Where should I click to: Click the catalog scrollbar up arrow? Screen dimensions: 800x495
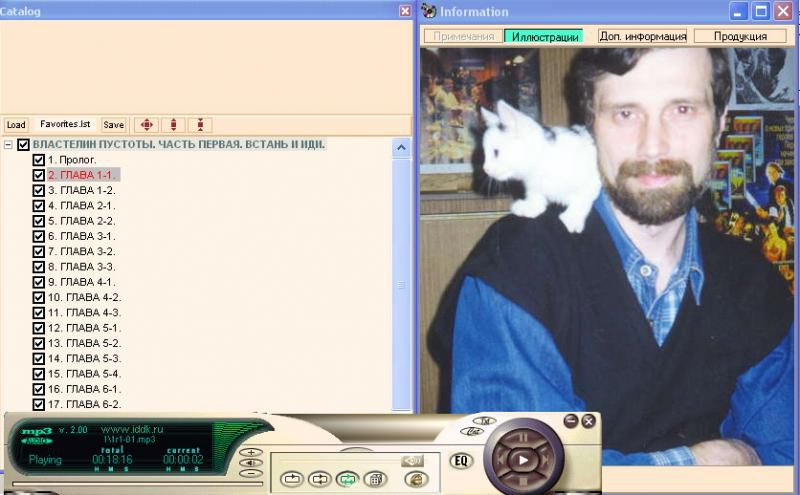coord(401,148)
